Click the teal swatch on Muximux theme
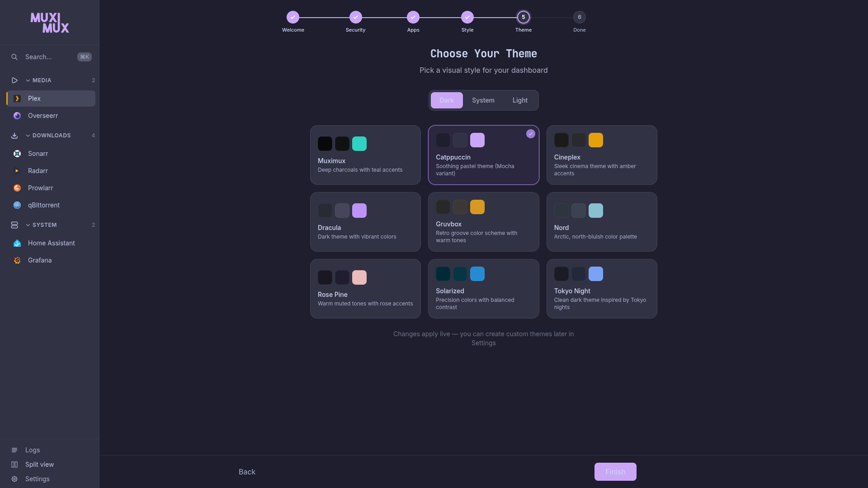 [x=359, y=144]
